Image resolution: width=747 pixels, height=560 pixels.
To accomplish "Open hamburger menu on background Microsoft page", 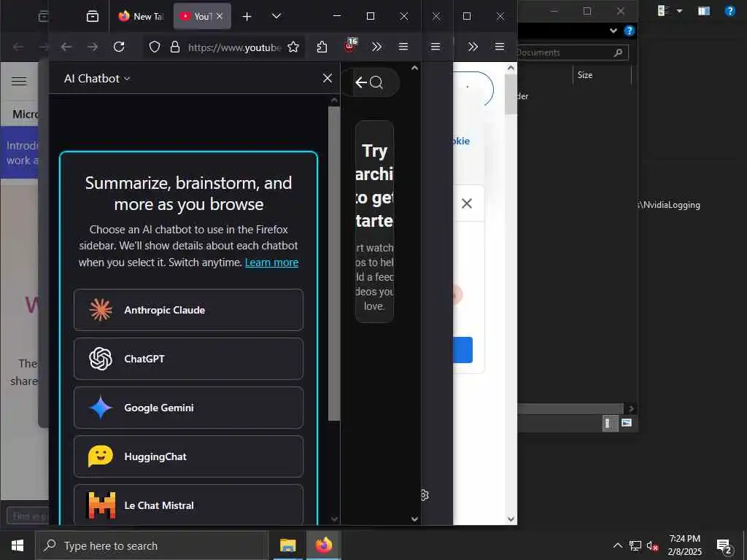I will click(19, 82).
